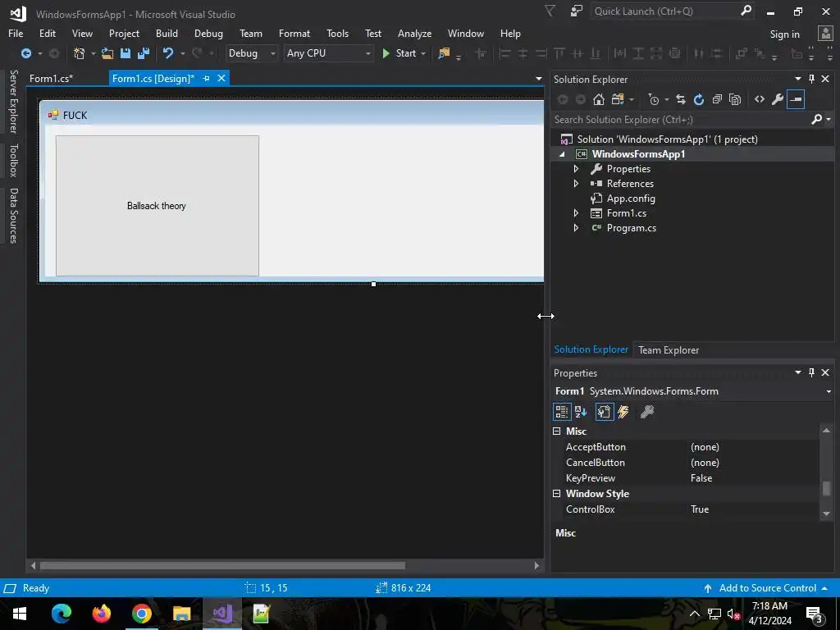Click the Collapse All icon in Solution Explorer

tap(717, 99)
